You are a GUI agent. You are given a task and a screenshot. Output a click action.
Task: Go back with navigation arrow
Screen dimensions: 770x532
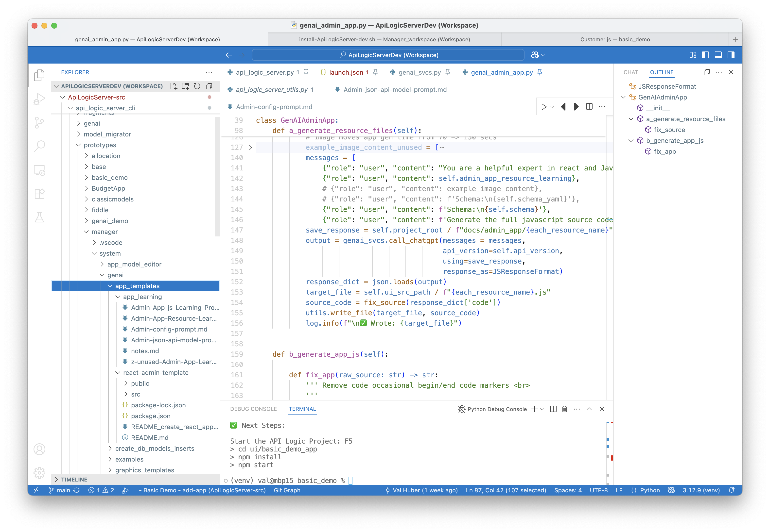[x=228, y=55]
